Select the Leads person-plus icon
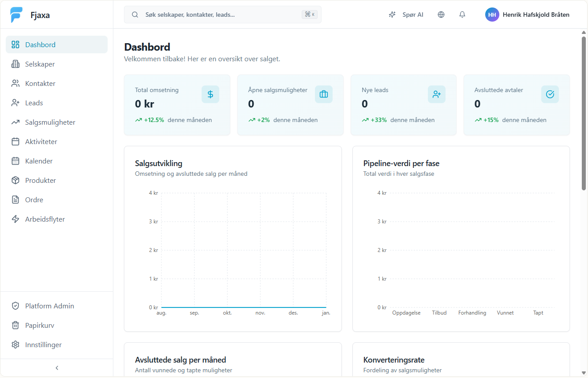 [x=15, y=103]
